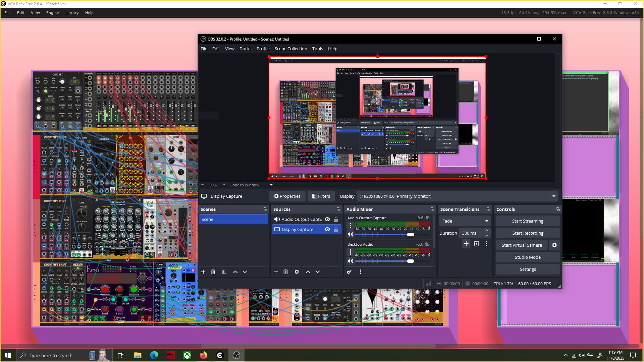This screenshot has height=362, width=644.
Task: Open the Display monitor selection dropdown
Action: [554, 196]
